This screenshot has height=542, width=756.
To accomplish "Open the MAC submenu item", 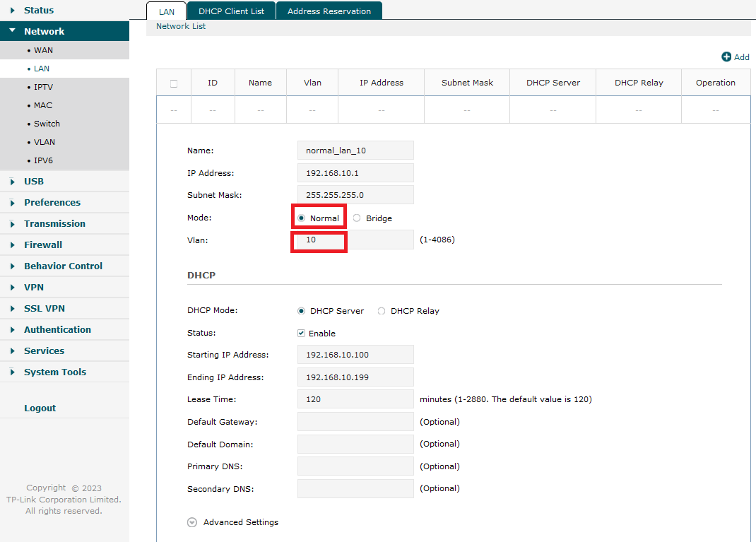I will (x=64, y=105).
